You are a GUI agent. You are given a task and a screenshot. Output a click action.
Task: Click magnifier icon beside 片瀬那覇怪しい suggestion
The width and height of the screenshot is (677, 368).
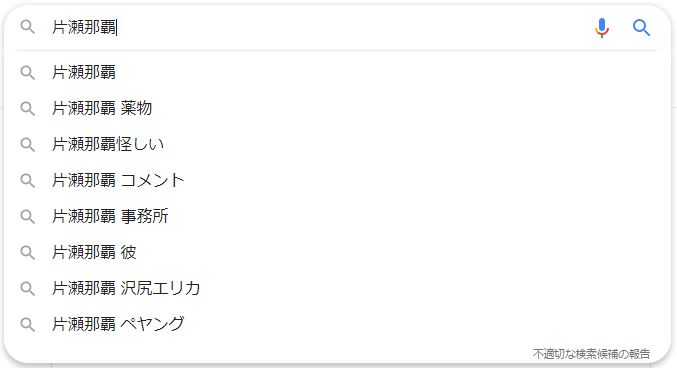[x=28, y=144]
